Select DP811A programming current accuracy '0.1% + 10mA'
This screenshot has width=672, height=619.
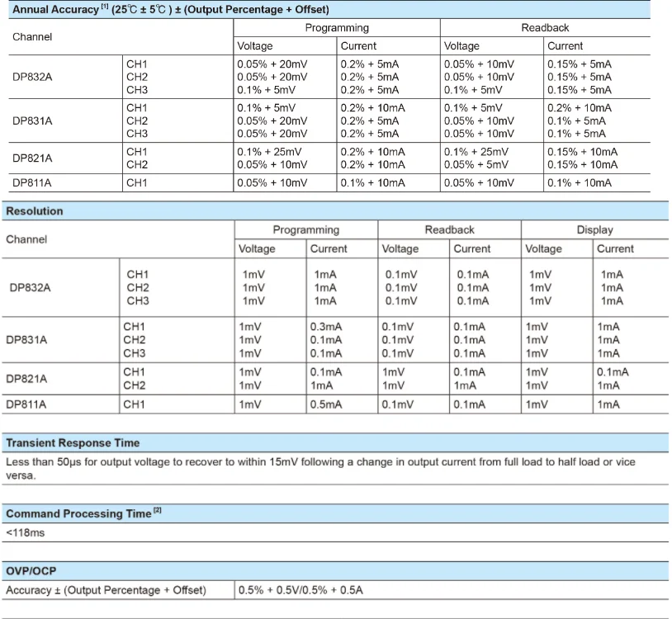372,183
